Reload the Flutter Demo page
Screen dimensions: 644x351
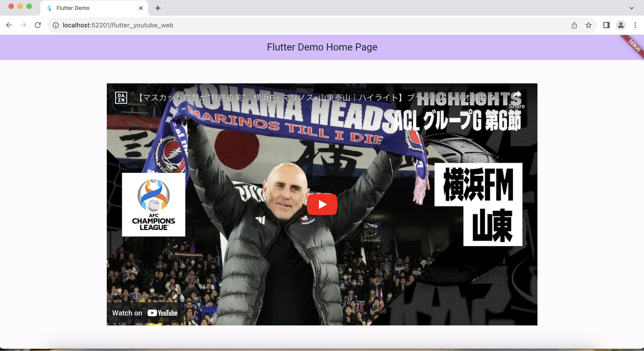[38, 25]
